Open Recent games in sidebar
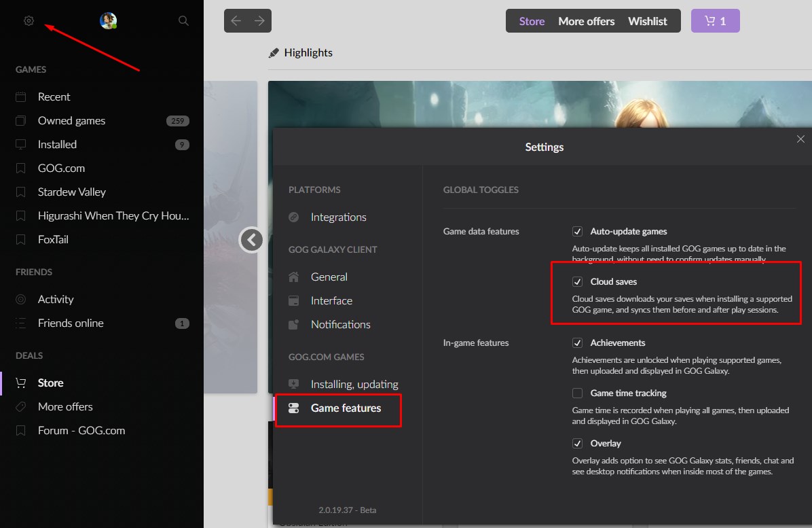Viewport: 812px width, 528px height. tap(54, 97)
